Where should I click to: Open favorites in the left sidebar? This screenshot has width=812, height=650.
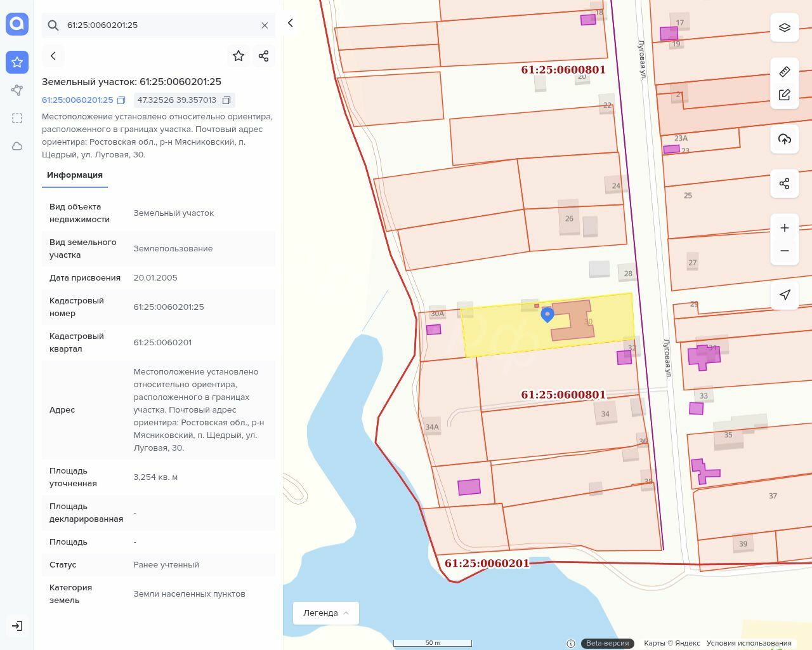point(17,62)
